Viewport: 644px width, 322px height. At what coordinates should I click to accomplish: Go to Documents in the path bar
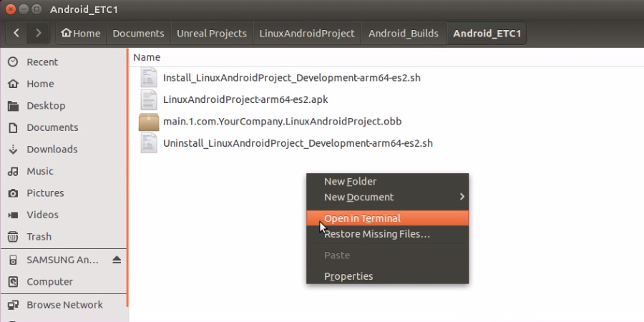[x=138, y=33]
